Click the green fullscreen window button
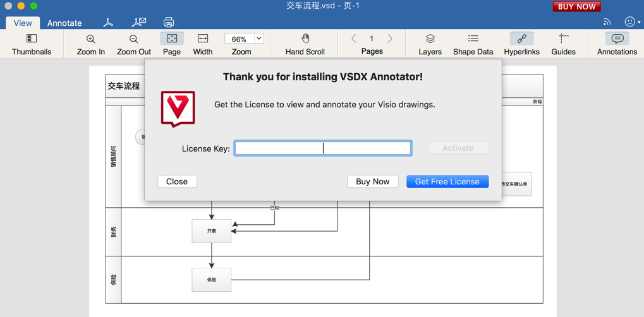 tap(33, 6)
